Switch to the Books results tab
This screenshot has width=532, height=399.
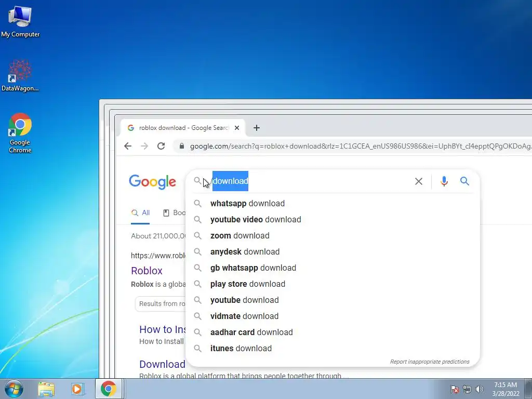point(174,212)
